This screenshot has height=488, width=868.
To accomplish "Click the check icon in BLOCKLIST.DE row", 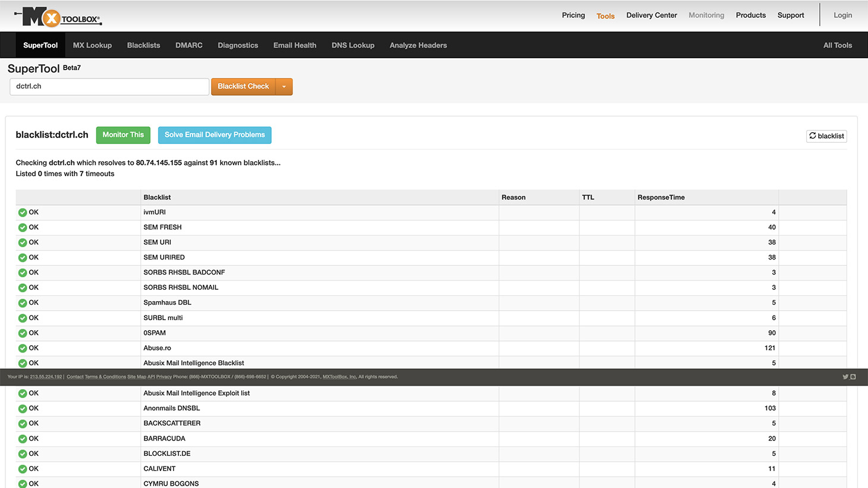I will [23, 453].
